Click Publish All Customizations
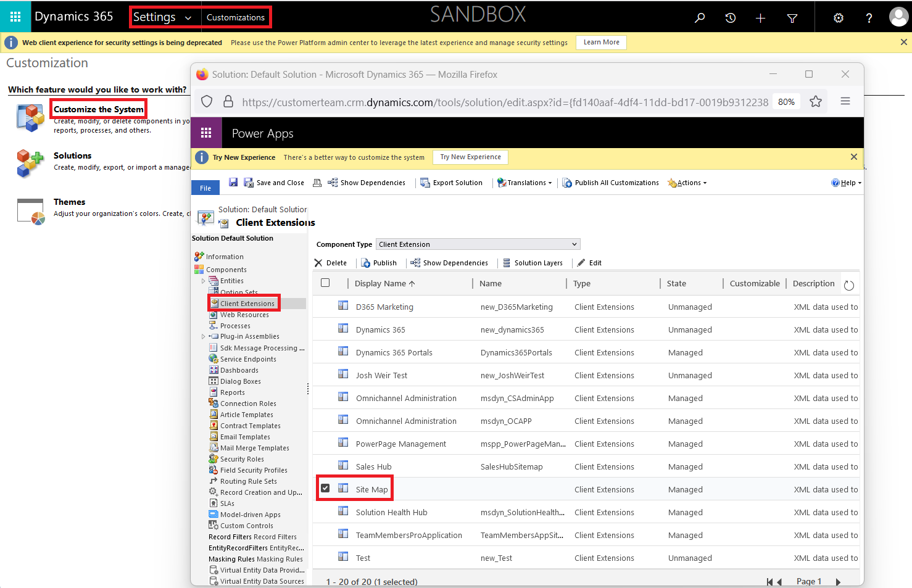 (610, 183)
